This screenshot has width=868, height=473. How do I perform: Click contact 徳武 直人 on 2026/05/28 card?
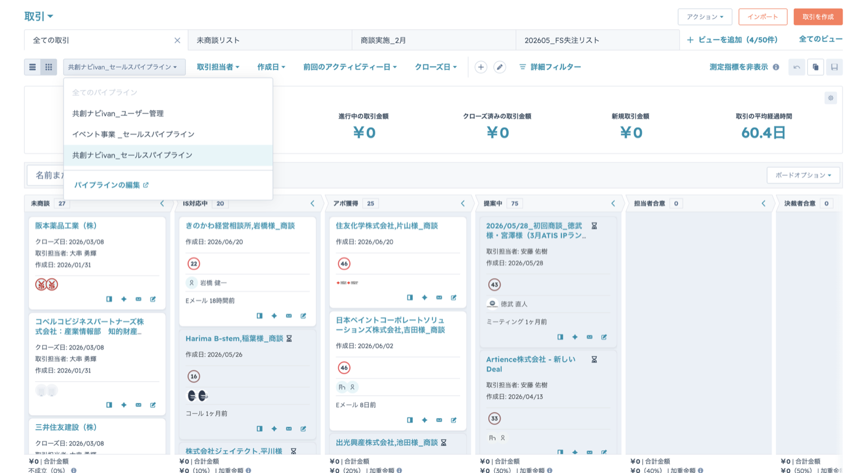(514, 304)
